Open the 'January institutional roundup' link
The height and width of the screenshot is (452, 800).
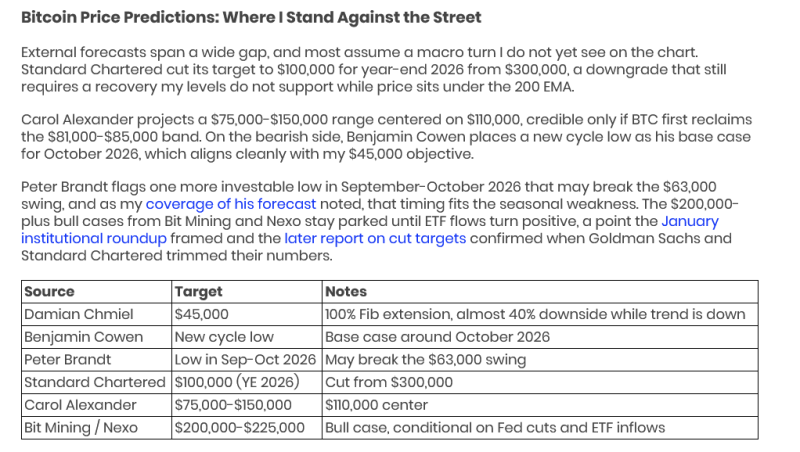[94, 238]
